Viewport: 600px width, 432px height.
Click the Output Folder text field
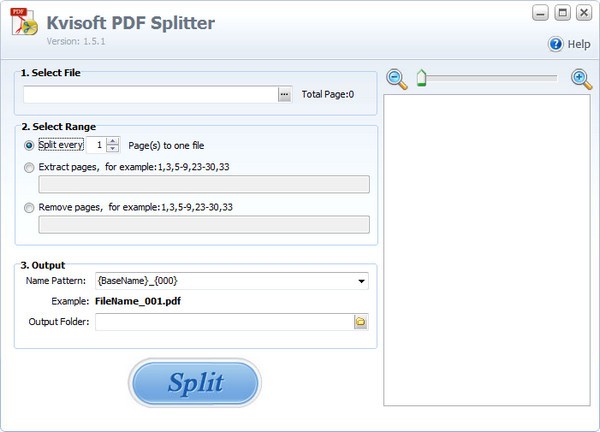[223, 322]
